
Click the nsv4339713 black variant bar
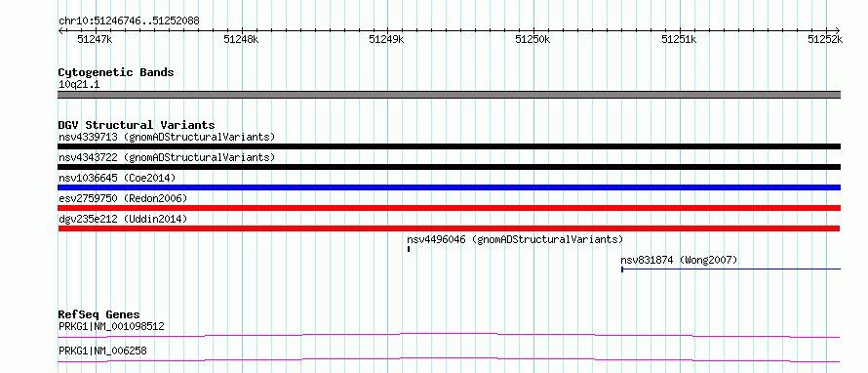[449, 146]
